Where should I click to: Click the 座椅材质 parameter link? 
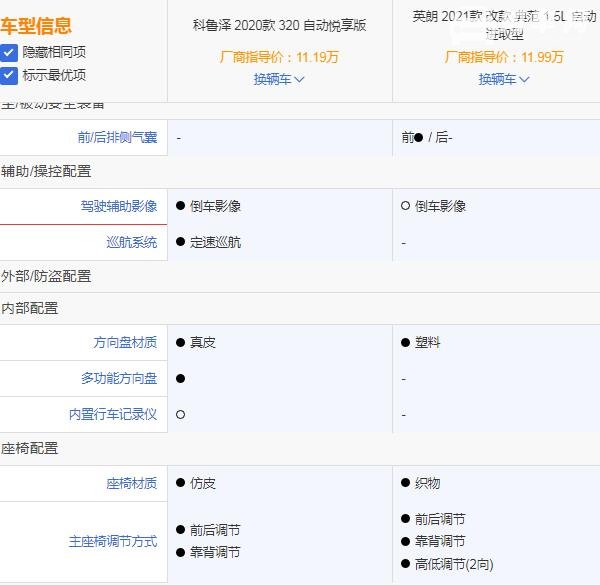click(x=132, y=484)
